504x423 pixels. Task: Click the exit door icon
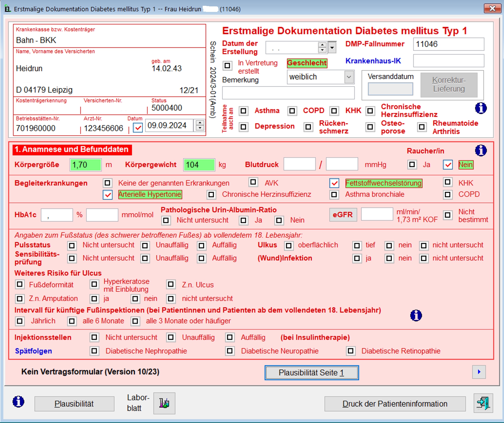click(483, 403)
